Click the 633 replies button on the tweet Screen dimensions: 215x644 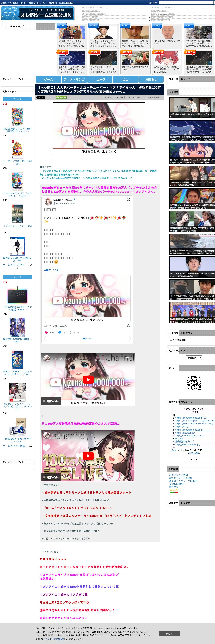(87, 339)
